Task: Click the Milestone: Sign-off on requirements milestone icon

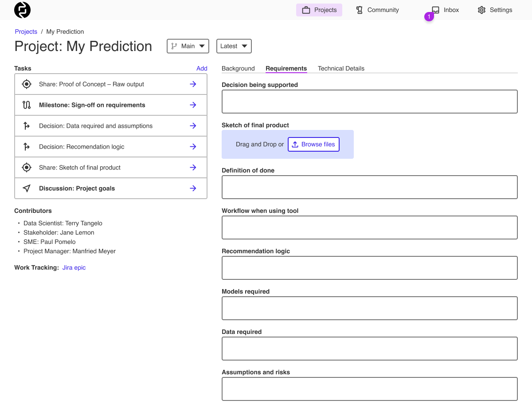Action: tap(26, 105)
